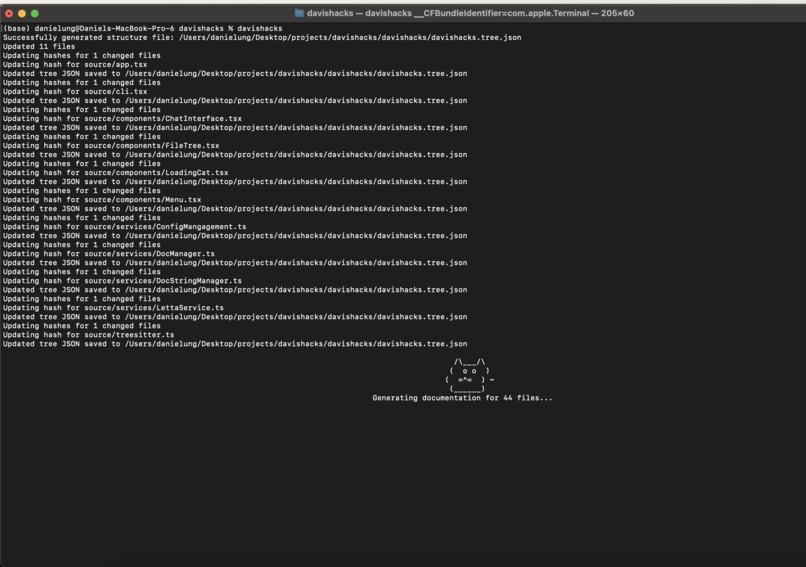Click 'Updating hash for source/app.tsx'

click(75, 65)
